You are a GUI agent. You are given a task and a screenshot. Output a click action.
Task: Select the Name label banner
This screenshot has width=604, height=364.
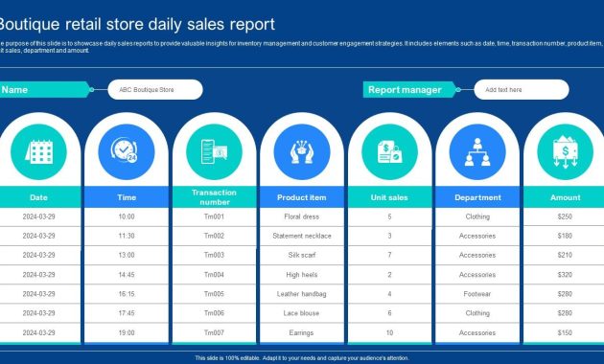coord(44,90)
